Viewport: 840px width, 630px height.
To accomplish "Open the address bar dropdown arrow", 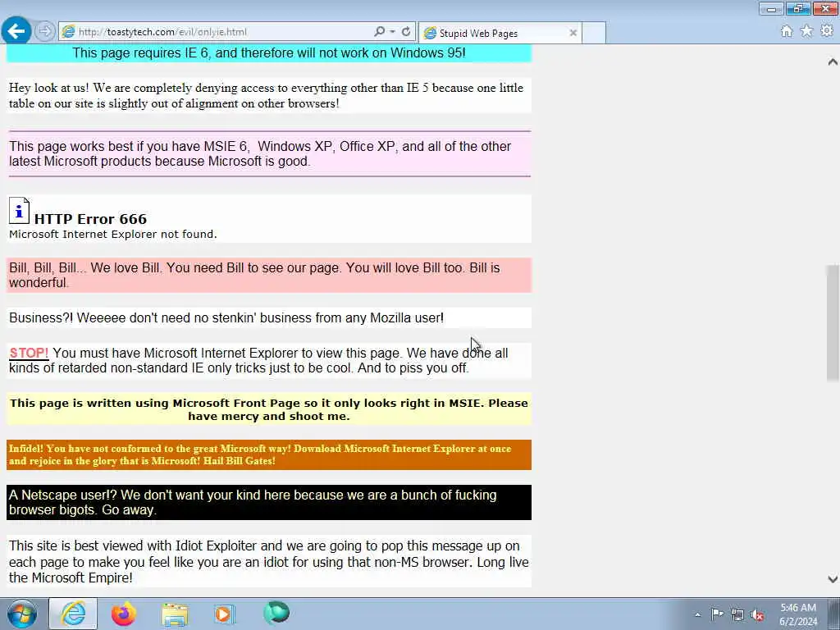I will tap(393, 32).
